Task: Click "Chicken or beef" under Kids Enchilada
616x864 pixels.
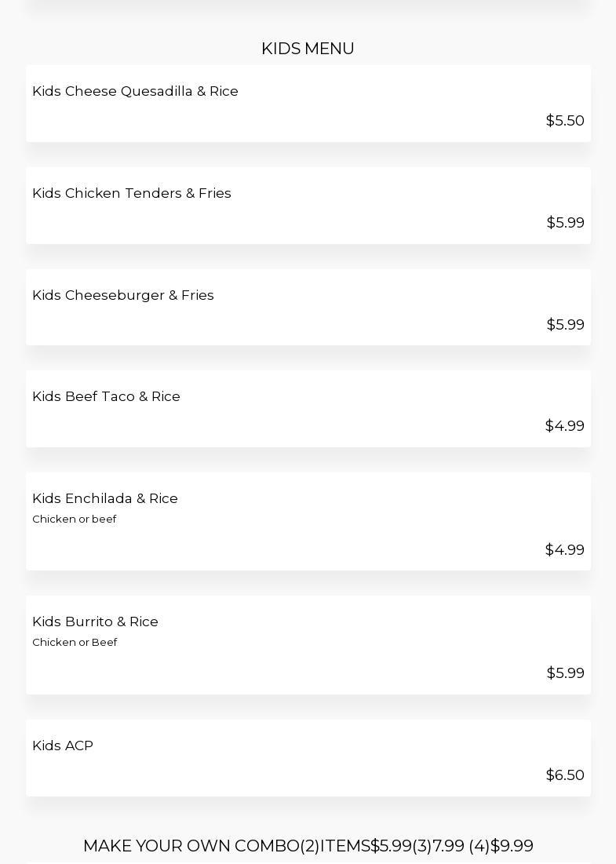Action: point(75,519)
